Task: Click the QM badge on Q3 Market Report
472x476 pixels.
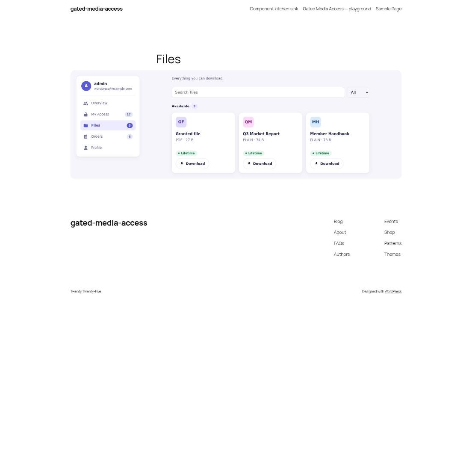Action: [248, 122]
